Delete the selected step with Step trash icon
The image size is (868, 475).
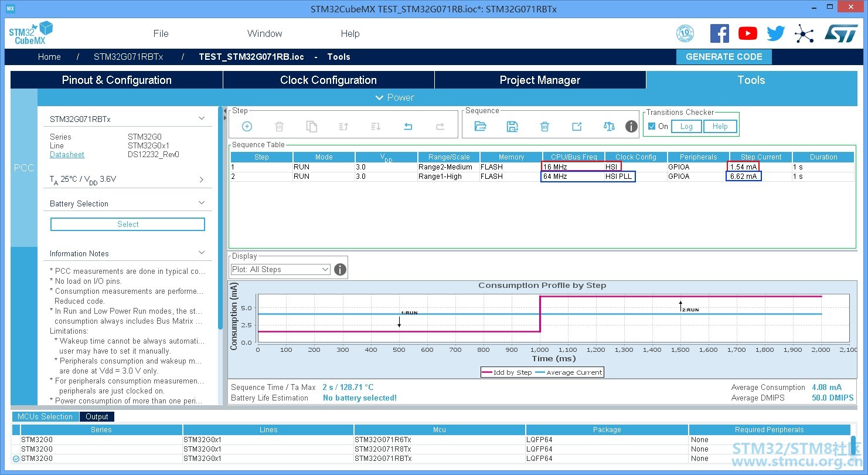tap(280, 126)
